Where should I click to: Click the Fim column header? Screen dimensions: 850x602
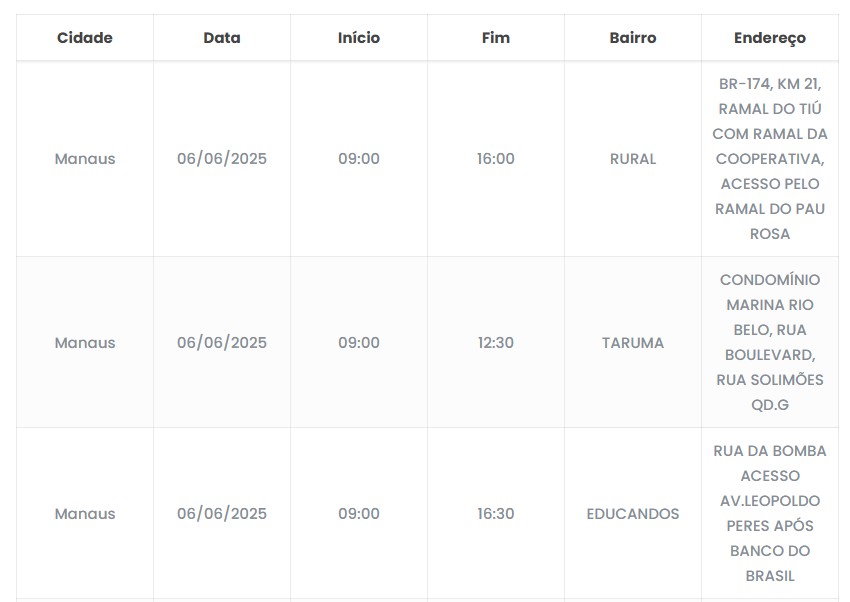(x=496, y=38)
